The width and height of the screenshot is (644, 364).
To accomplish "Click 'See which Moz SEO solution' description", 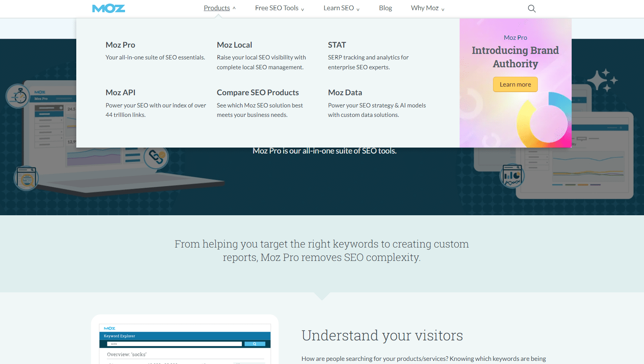I will (260, 110).
